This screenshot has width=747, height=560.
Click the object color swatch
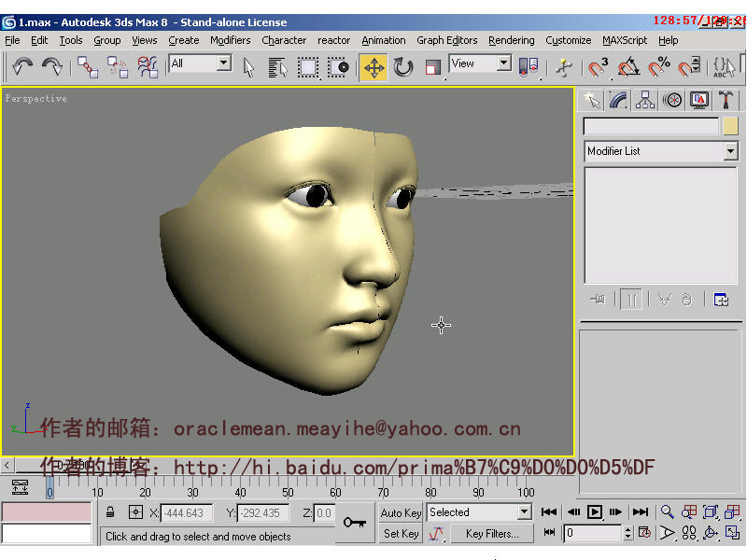pyautogui.click(x=730, y=127)
